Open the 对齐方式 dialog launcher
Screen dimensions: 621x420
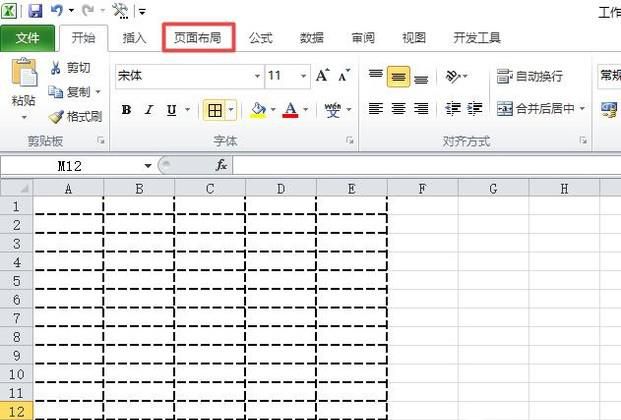[x=583, y=140]
